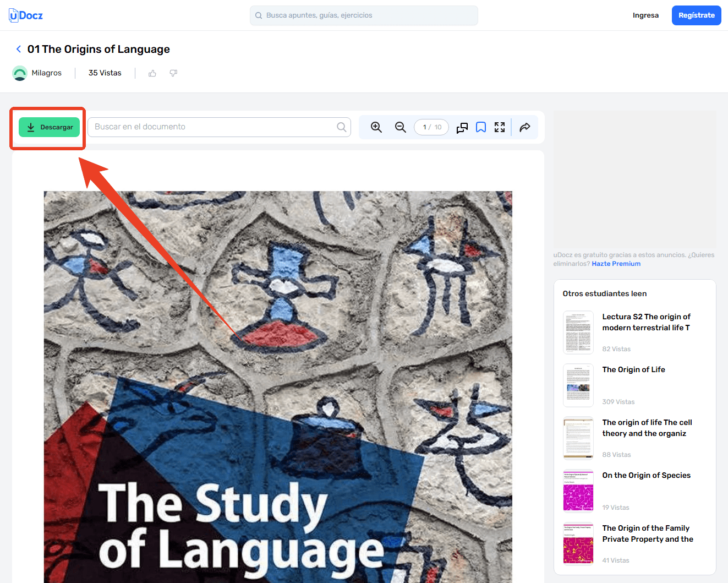Click the zoom out magnifier icon

pyautogui.click(x=401, y=127)
